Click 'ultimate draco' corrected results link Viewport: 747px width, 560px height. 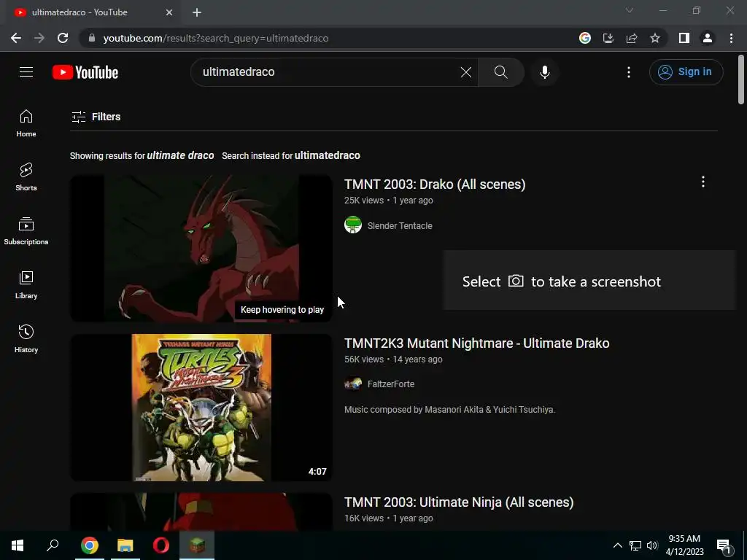tap(180, 156)
